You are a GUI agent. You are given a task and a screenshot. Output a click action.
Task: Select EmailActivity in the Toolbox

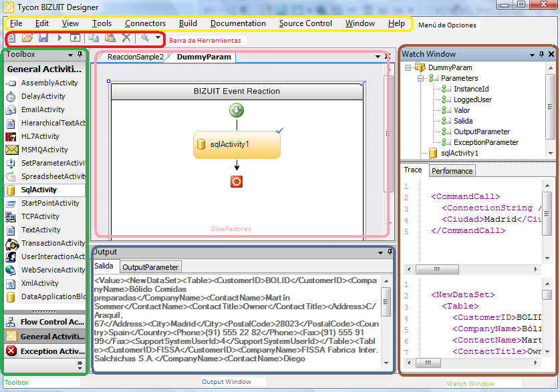coord(45,110)
